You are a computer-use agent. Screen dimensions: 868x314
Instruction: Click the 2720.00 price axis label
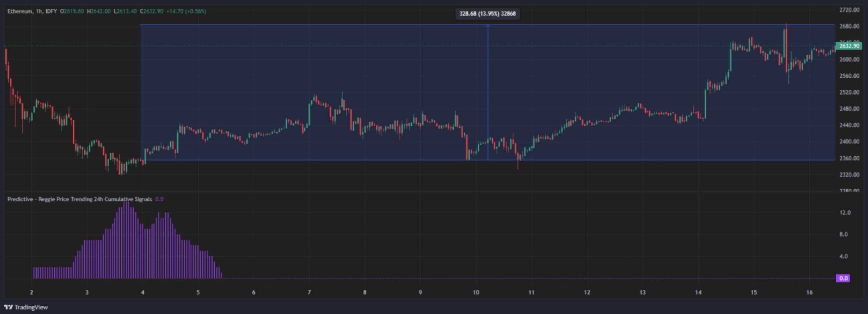coord(849,10)
